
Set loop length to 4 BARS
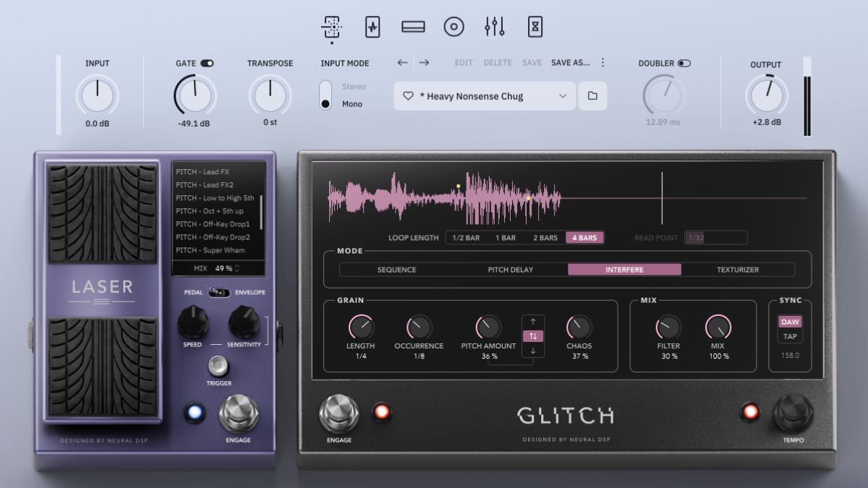[584, 238]
